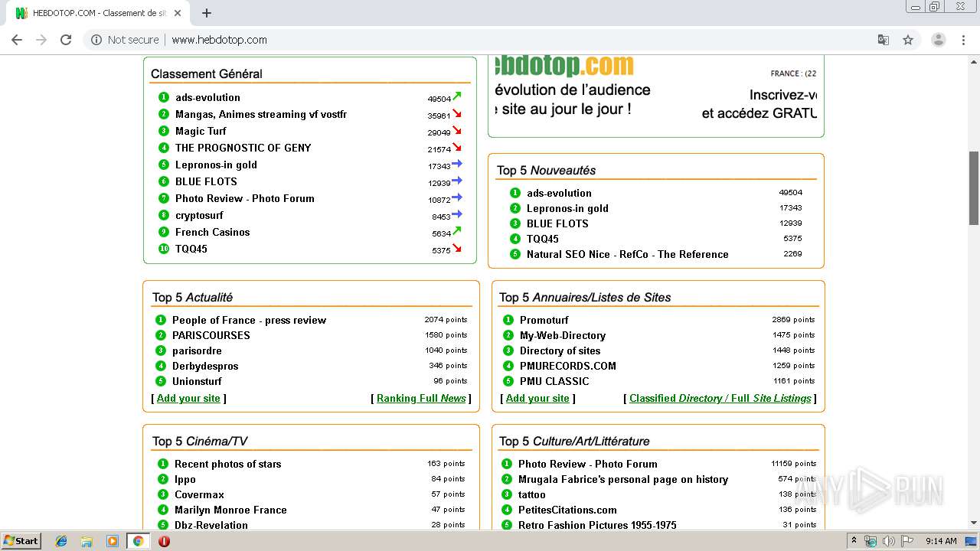Open PARISCOURSES in Top 5 Actualité
980x551 pixels.
(211, 335)
